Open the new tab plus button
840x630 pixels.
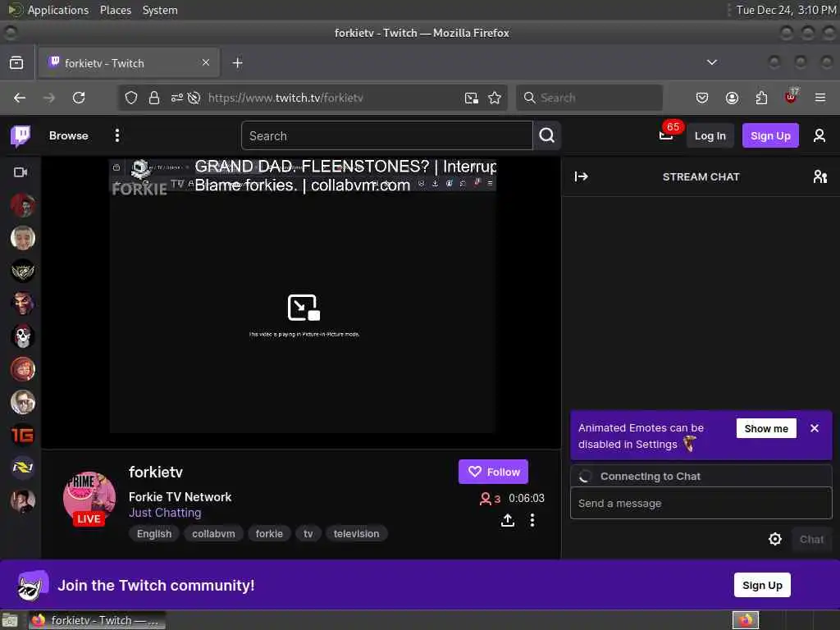pos(237,62)
